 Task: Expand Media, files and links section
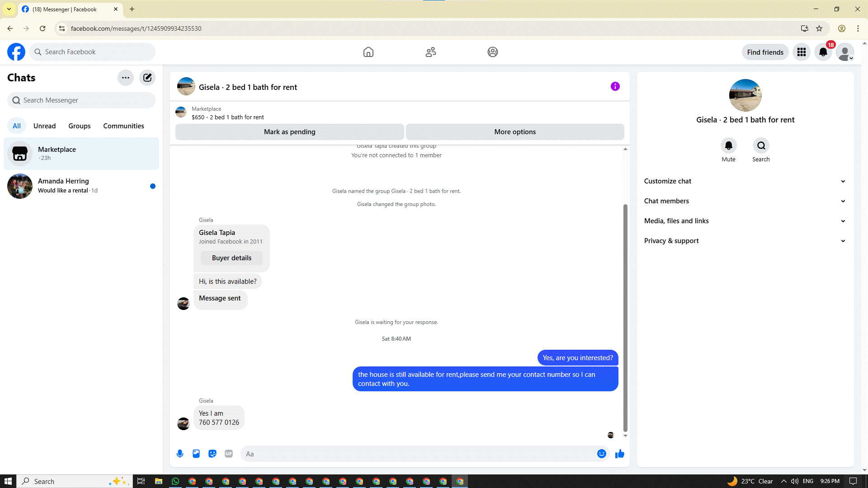(x=745, y=221)
